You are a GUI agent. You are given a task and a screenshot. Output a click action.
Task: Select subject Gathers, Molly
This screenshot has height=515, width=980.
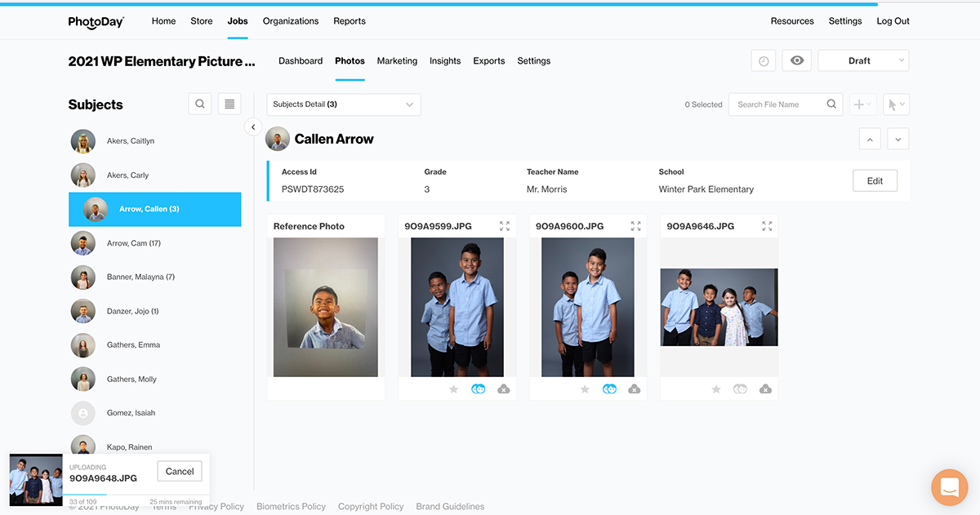coord(154,380)
